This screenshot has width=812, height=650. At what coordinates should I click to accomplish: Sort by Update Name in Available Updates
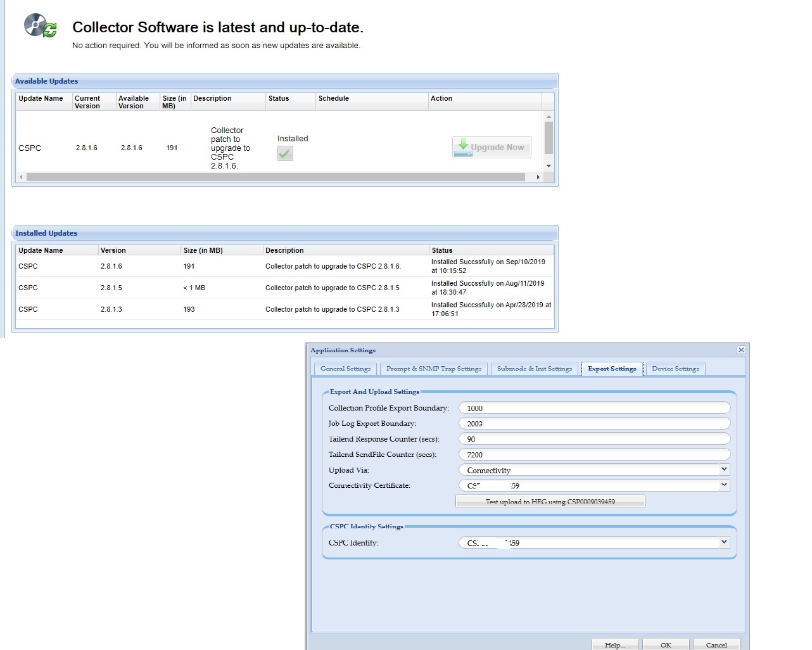[x=44, y=101]
